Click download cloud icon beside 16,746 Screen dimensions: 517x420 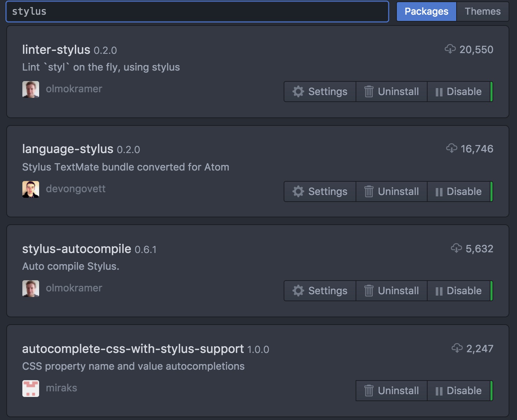[x=452, y=148]
